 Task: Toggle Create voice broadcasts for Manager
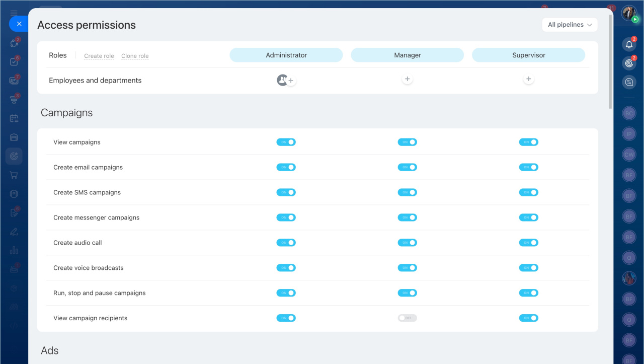[407, 268]
